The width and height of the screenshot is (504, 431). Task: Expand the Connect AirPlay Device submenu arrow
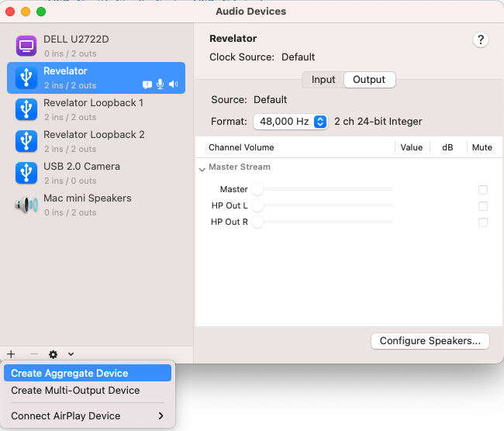tap(161, 416)
